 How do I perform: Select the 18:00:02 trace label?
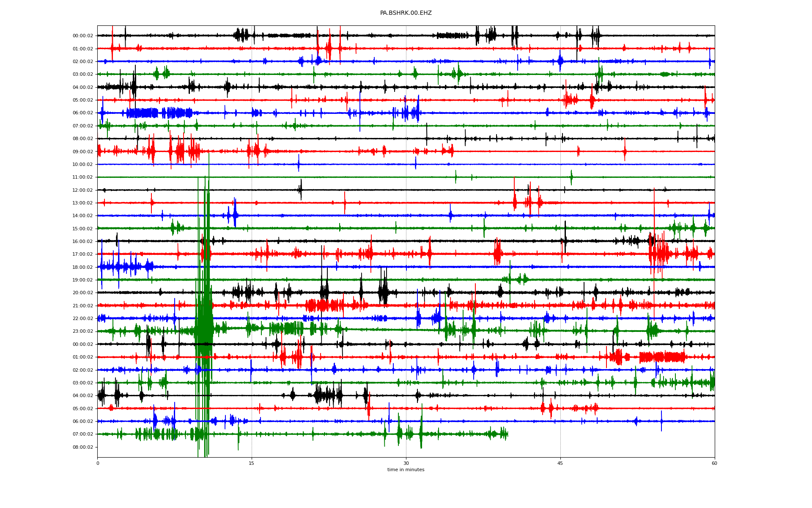tap(82, 267)
